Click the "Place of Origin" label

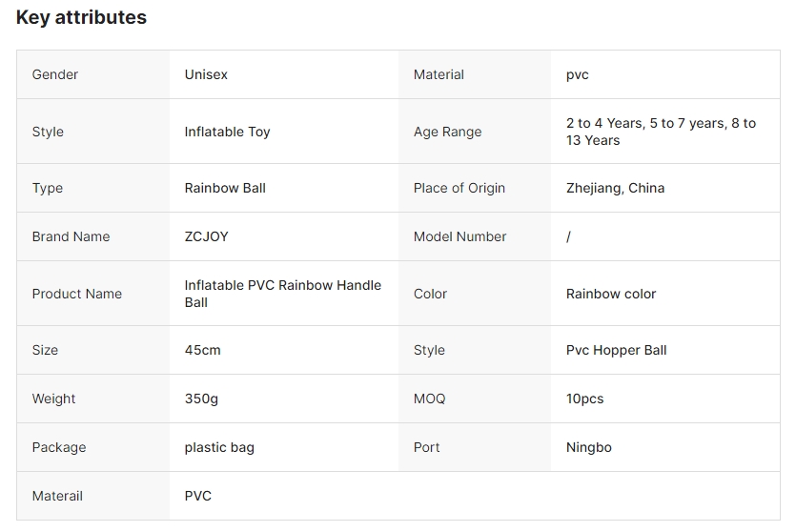pyautogui.click(x=459, y=188)
